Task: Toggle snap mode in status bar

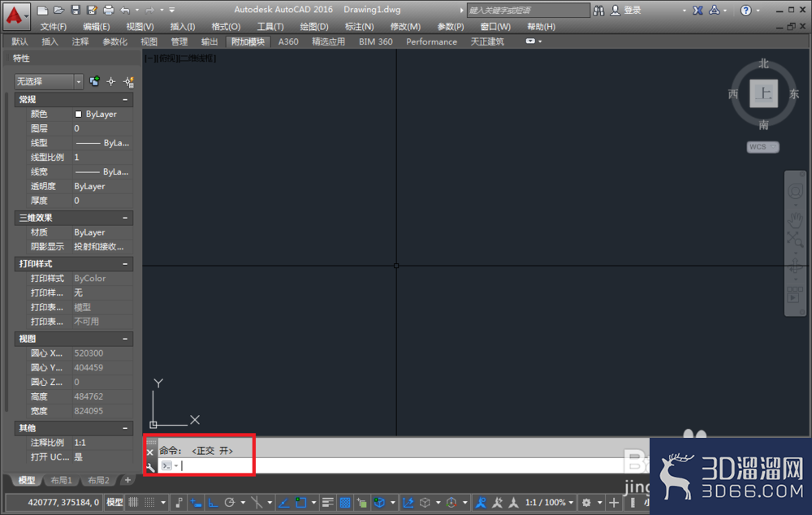Action: [149, 502]
